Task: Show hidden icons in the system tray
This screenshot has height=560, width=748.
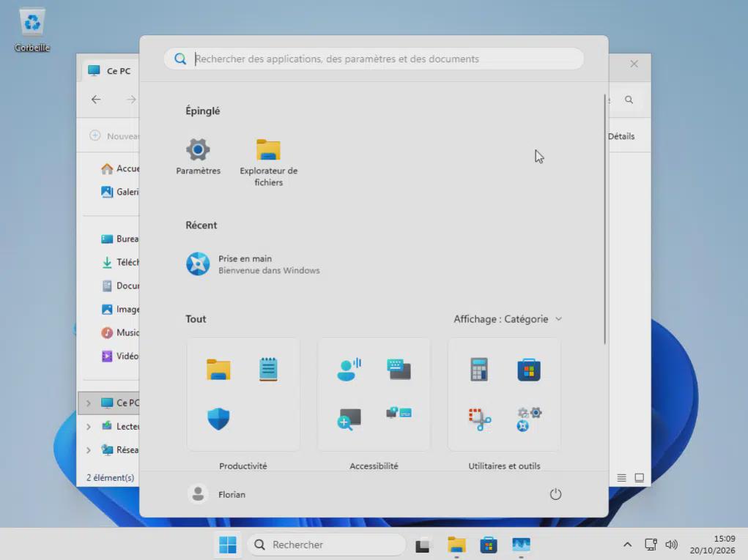Action: (627, 545)
